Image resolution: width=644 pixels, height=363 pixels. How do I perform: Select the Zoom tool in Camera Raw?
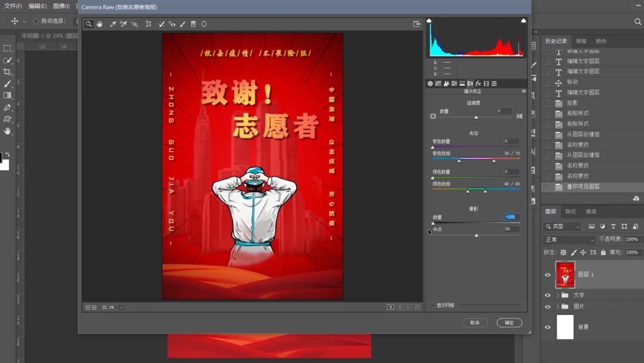[x=89, y=24]
